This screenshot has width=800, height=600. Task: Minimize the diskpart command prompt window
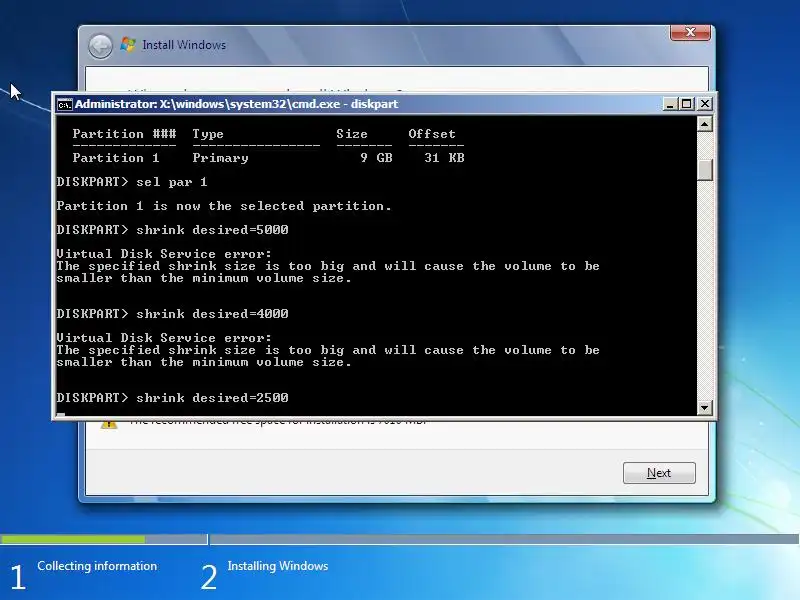(670, 104)
